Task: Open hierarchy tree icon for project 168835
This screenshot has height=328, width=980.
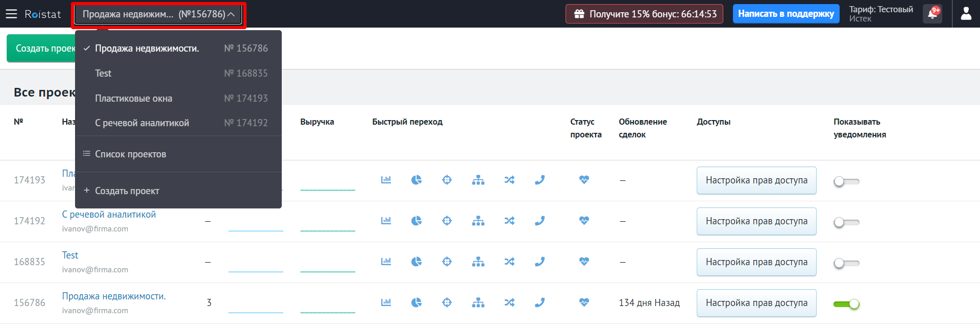Action: tap(478, 262)
